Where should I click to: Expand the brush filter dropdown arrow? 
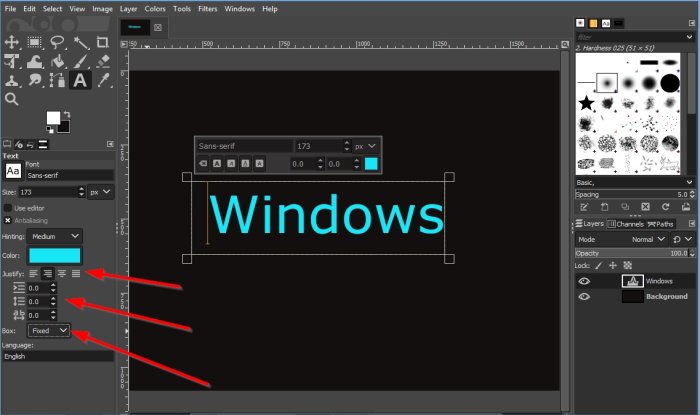pos(690,37)
